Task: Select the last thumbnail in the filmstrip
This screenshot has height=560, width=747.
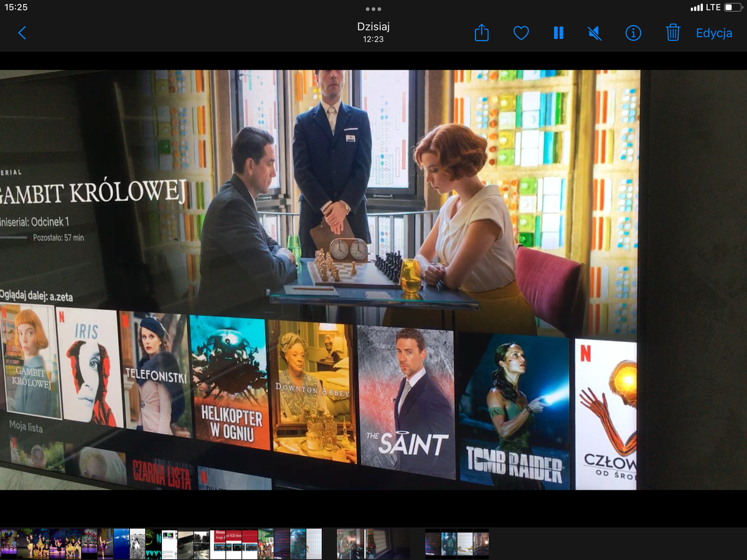Action: [x=481, y=544]
